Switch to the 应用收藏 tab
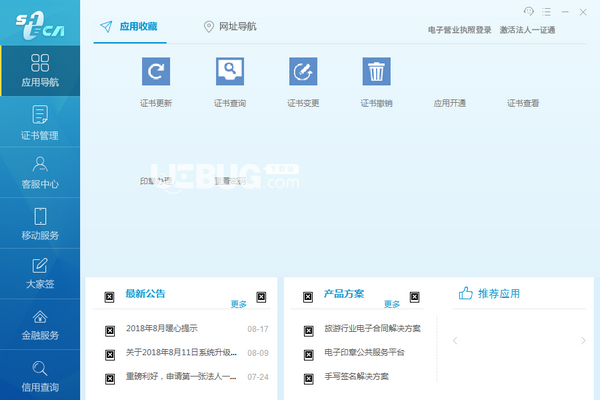The height and width of the screenshot is (400, 600). (x=129, y=26)
